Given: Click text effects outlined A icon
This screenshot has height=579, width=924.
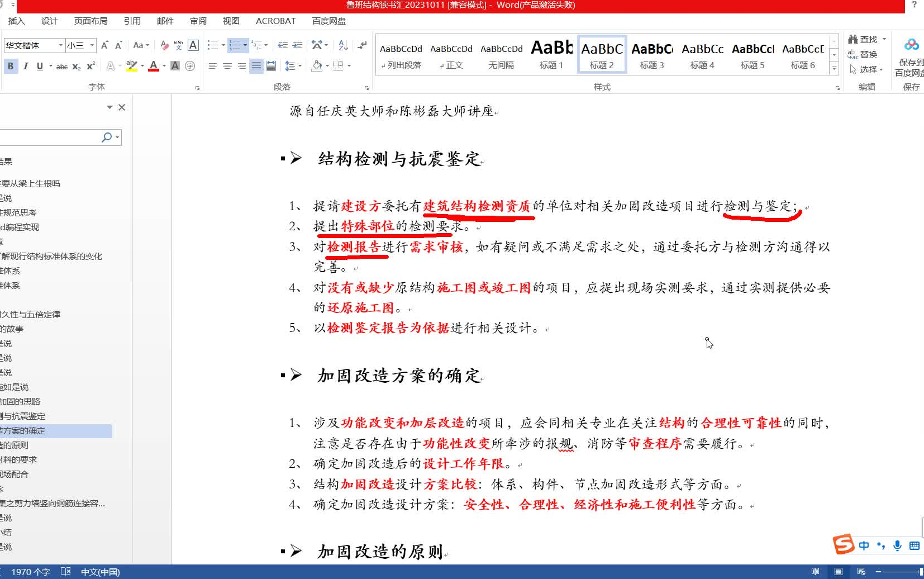Looking at the screenshot, I should click(111, 66).
